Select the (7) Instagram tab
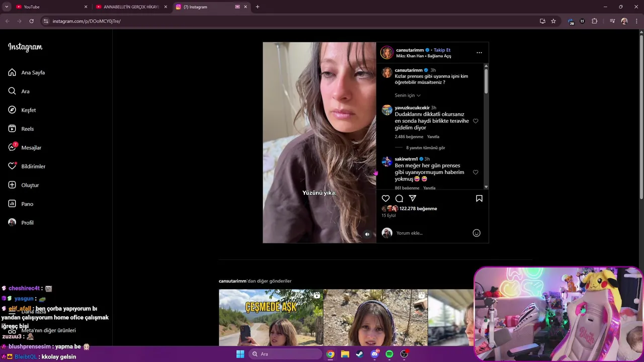 (x=211, y=7)
